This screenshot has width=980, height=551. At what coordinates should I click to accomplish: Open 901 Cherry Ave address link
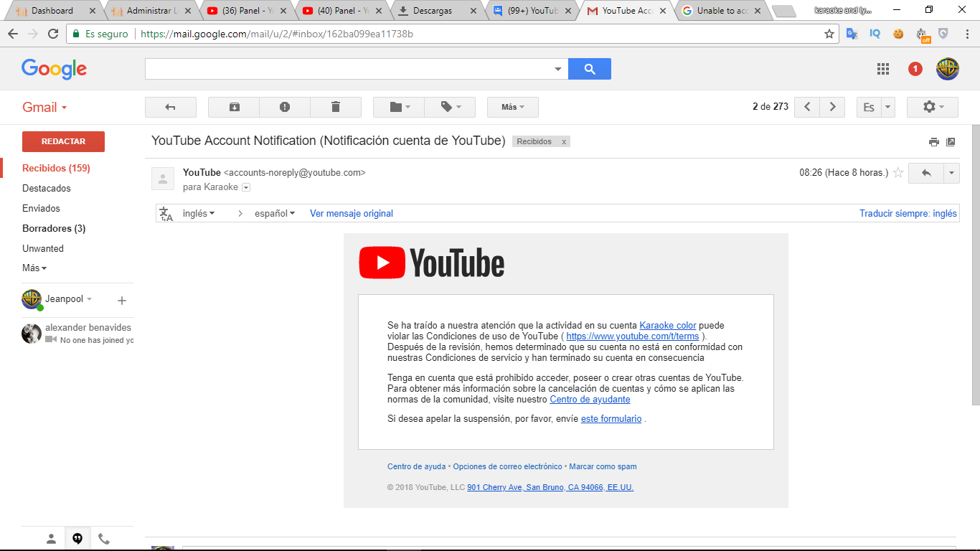click(x=550, y=487)
